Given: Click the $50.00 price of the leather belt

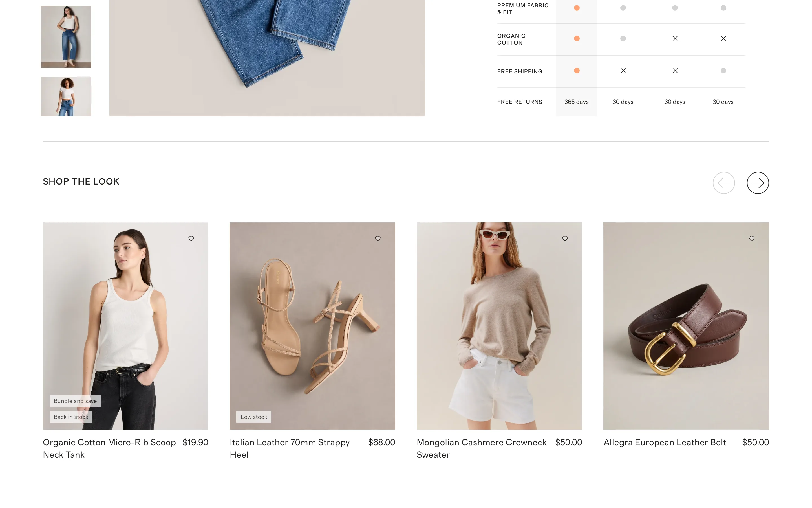Looking at the screenshot, I should tap(755, 443).
